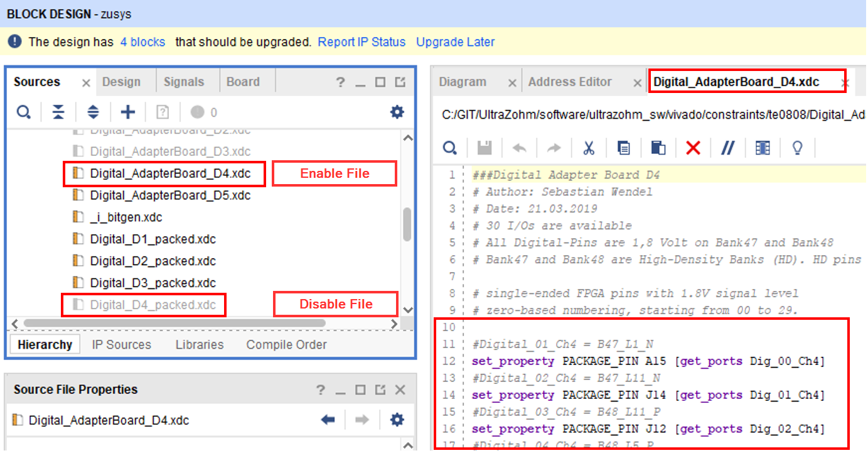
Task: Click the Upgrade Later link
Action: tap(455, 42)
